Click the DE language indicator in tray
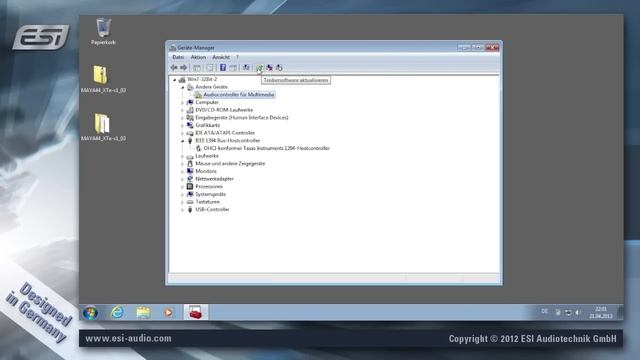Viewport: 640px width, 360px height. pos(544,311)
